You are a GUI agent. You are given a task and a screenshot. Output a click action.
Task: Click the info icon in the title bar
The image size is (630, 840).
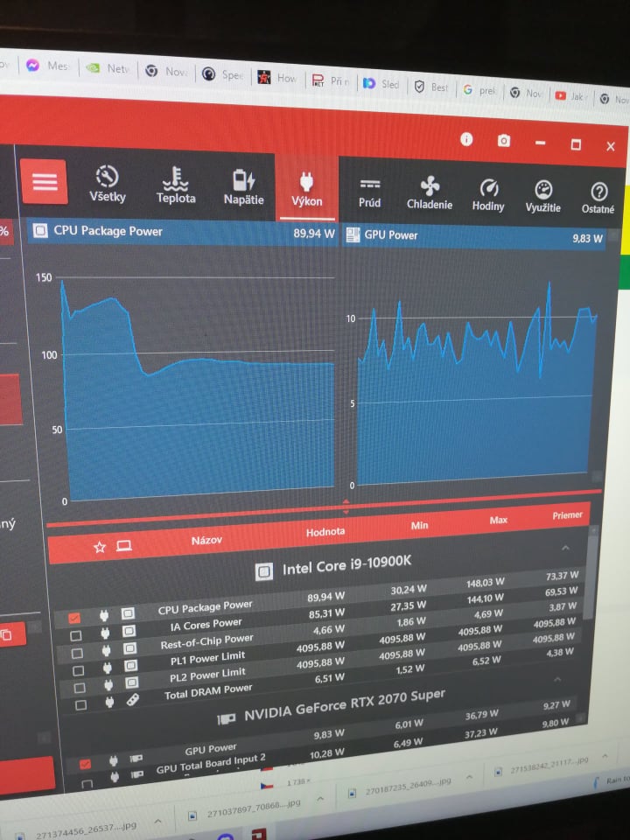[x=466, y=139]
